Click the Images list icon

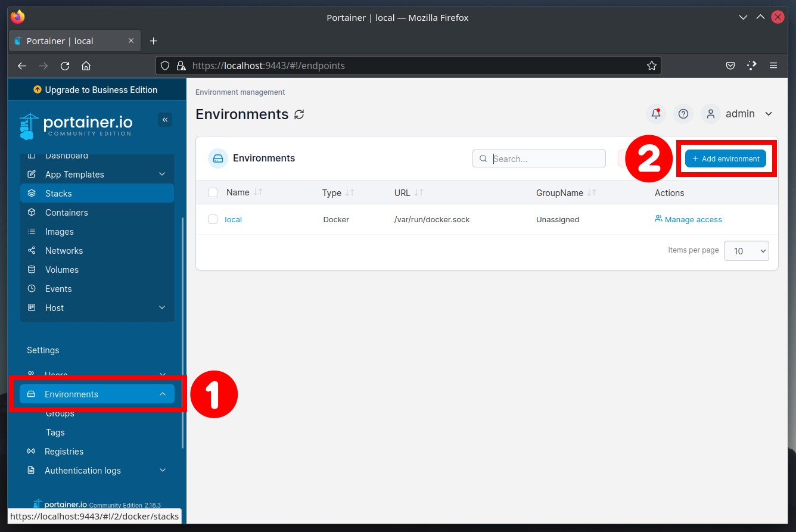tap(32, 232)
